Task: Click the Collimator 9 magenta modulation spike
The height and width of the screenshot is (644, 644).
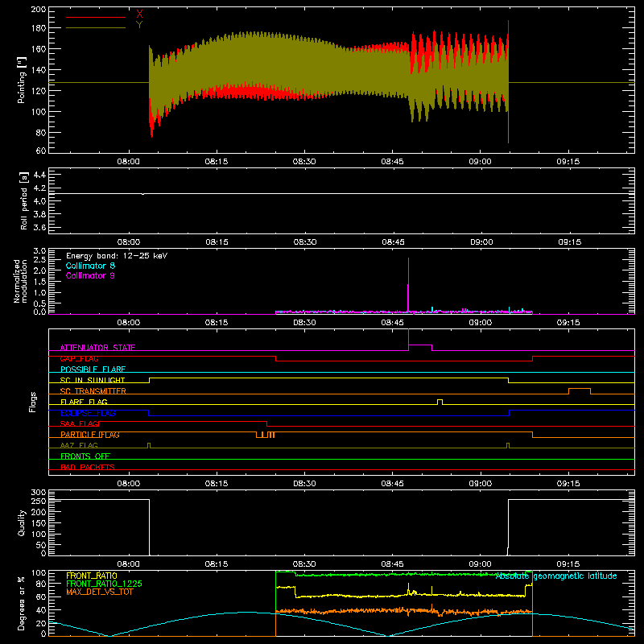Action: click(408, 286)
